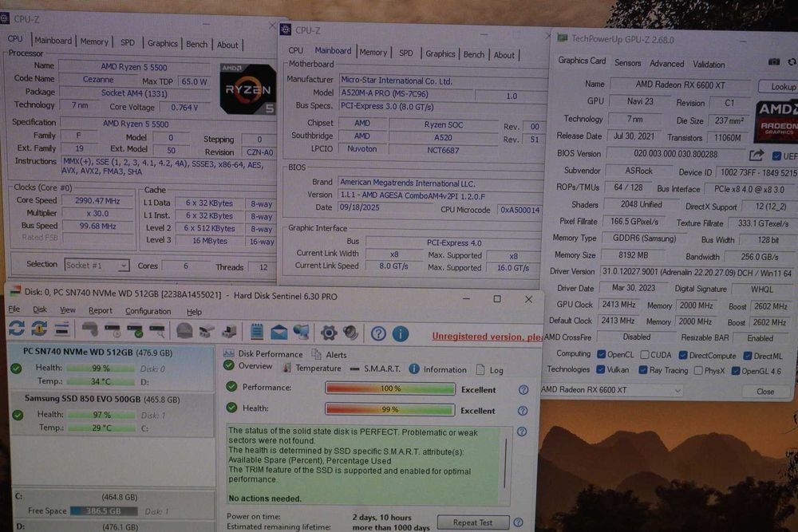Open the Alerts section
Viewport: 798px width, 532px height.
coord(330,354)
